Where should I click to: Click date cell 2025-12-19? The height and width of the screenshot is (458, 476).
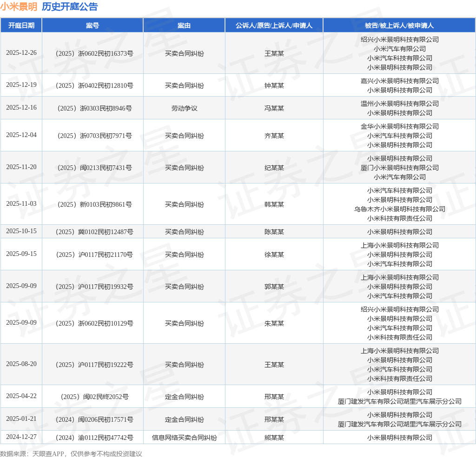21,85
